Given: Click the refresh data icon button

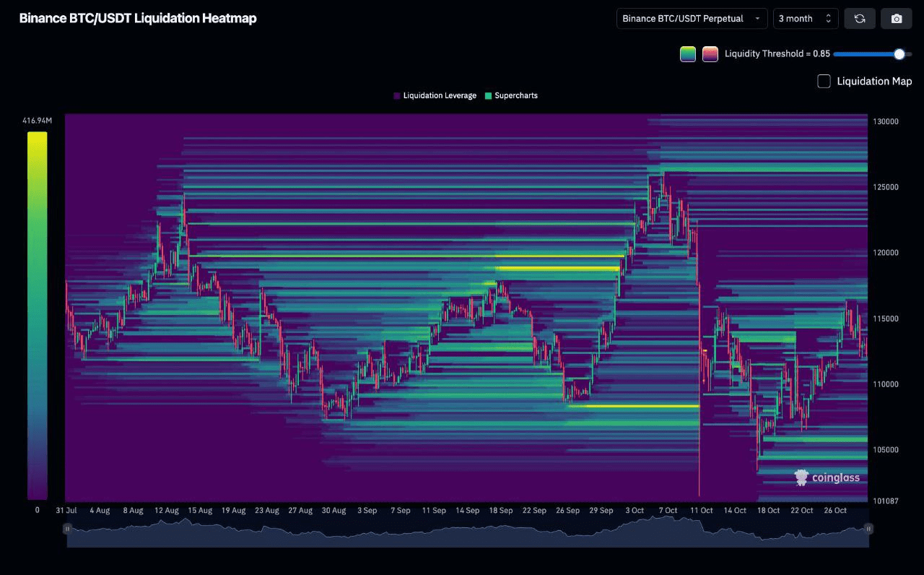Looking at the screenshot, I should pyautogui.click(x=860, y=19).
